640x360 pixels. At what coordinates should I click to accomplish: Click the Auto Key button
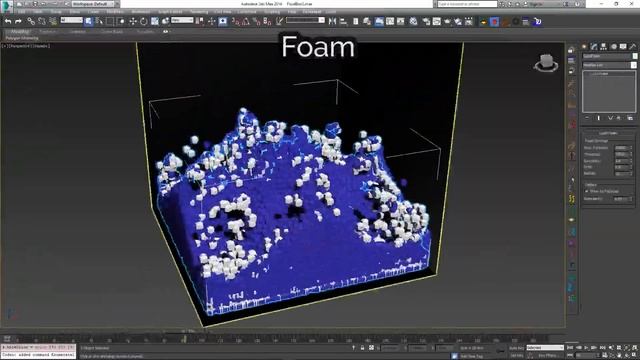[x=516, y=348]
